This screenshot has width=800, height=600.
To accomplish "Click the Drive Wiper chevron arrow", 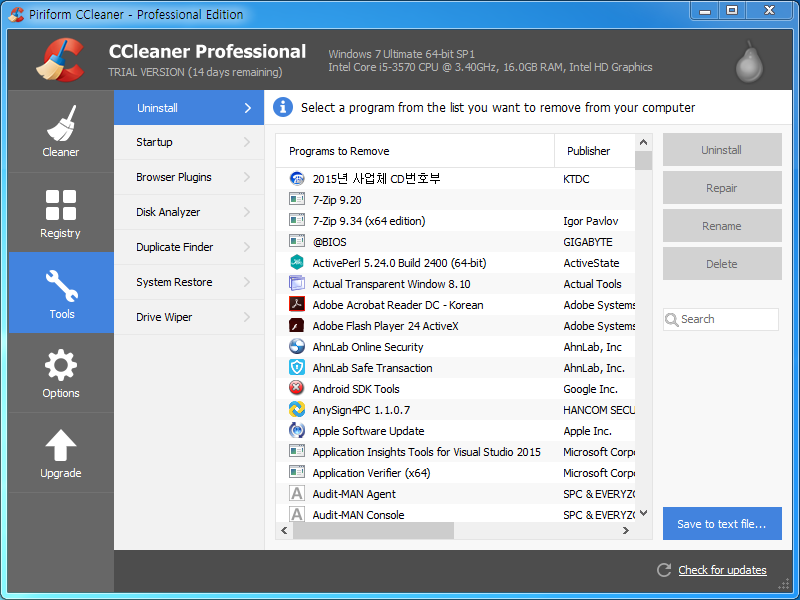I will tap(247, 317).
